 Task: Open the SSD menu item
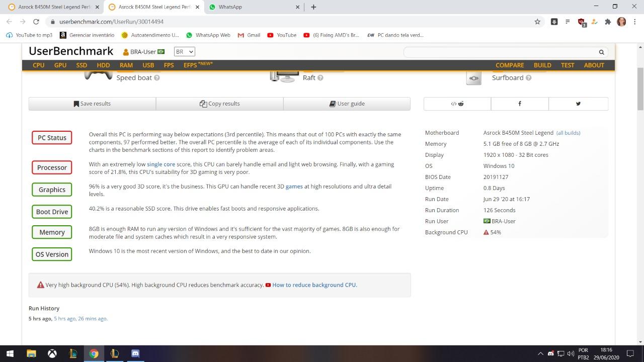coord(82,65)
